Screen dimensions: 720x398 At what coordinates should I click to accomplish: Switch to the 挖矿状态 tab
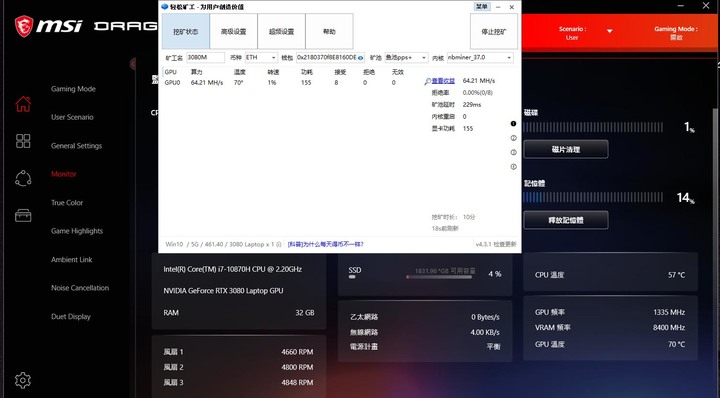(186, 31)
